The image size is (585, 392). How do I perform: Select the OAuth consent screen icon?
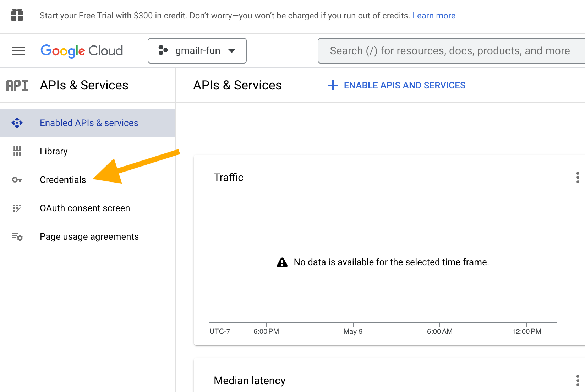pos(17,208)
